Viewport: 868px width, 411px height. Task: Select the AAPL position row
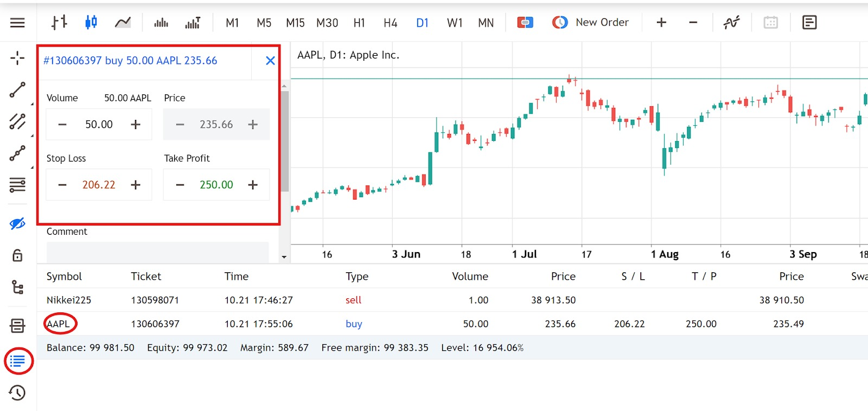(x=59, y=324)
